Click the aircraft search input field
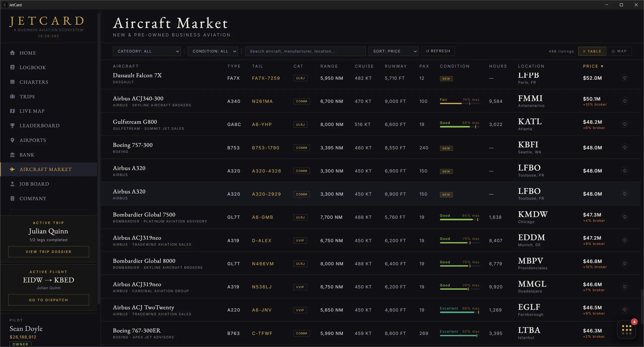 pos(305,51)
